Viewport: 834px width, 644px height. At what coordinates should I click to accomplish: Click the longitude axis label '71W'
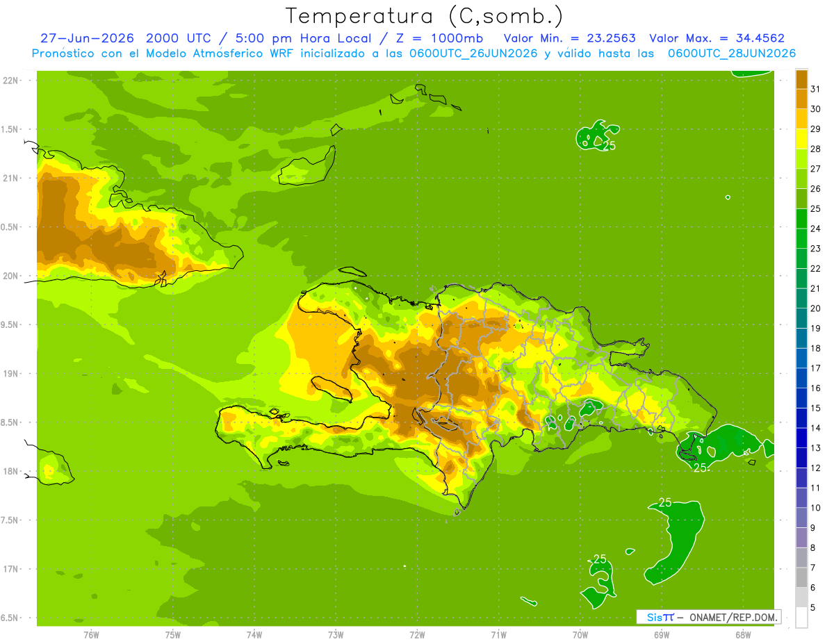498,635
